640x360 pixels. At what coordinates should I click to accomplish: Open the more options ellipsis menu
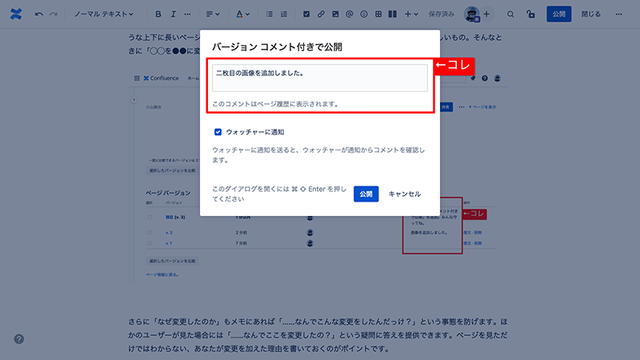pyautogui.click(x=619, y=14)
